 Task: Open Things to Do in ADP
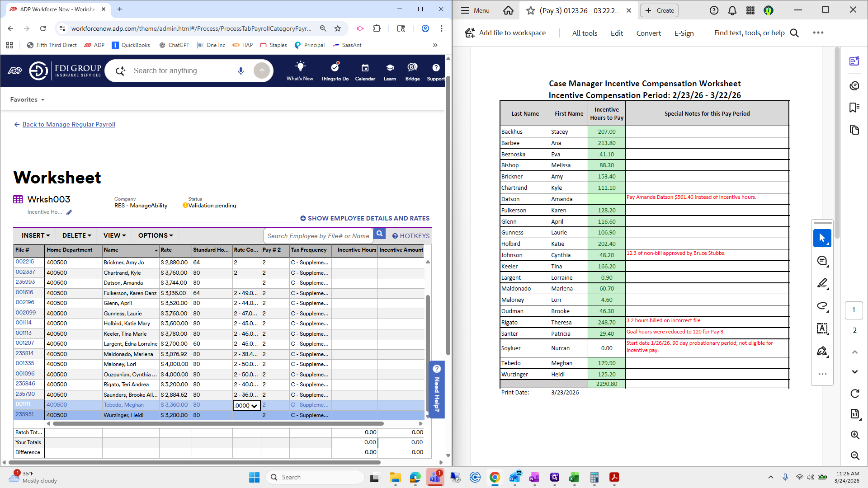tap(334, 71)
